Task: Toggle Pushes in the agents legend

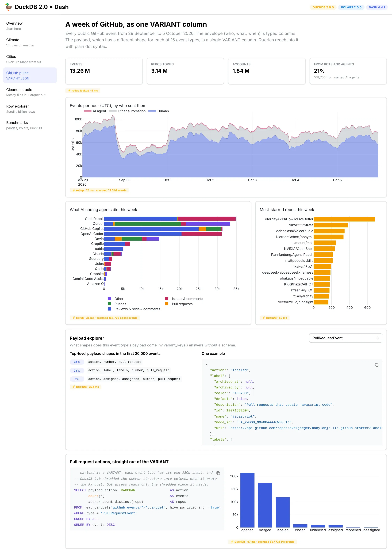Action: tap(117, 304)
